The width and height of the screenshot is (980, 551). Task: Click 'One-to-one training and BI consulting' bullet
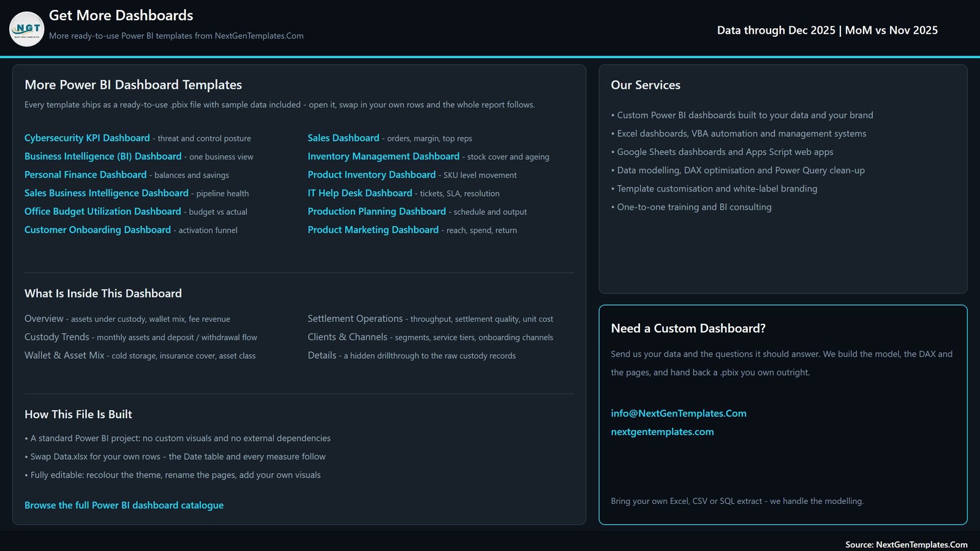(692, 207)
